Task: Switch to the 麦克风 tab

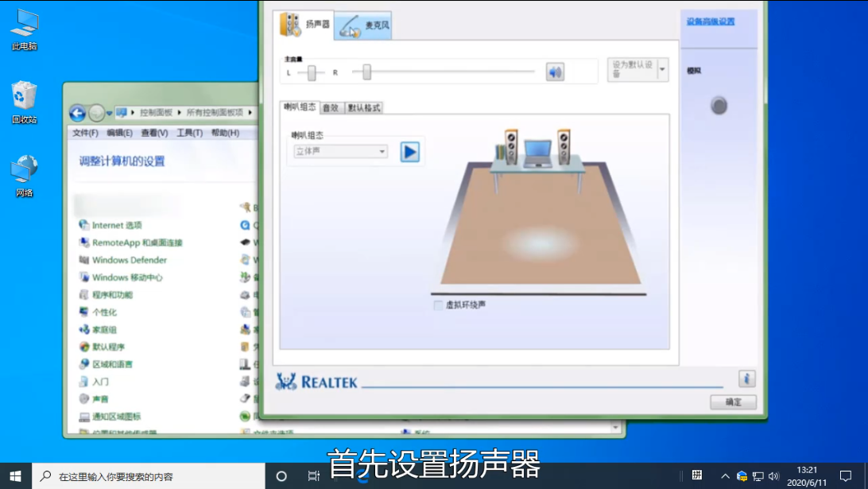Action: [364, 26]
